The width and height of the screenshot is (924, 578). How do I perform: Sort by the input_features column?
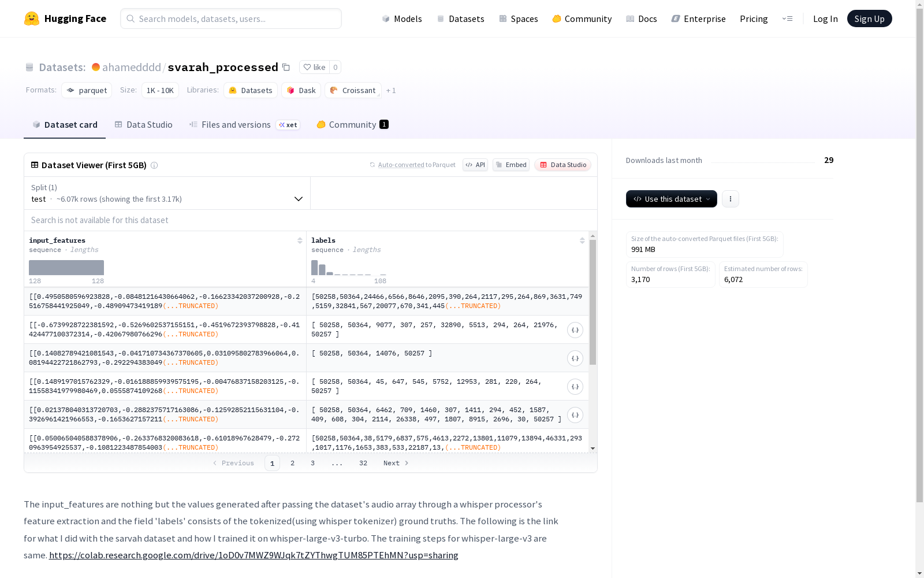(300, 240)
